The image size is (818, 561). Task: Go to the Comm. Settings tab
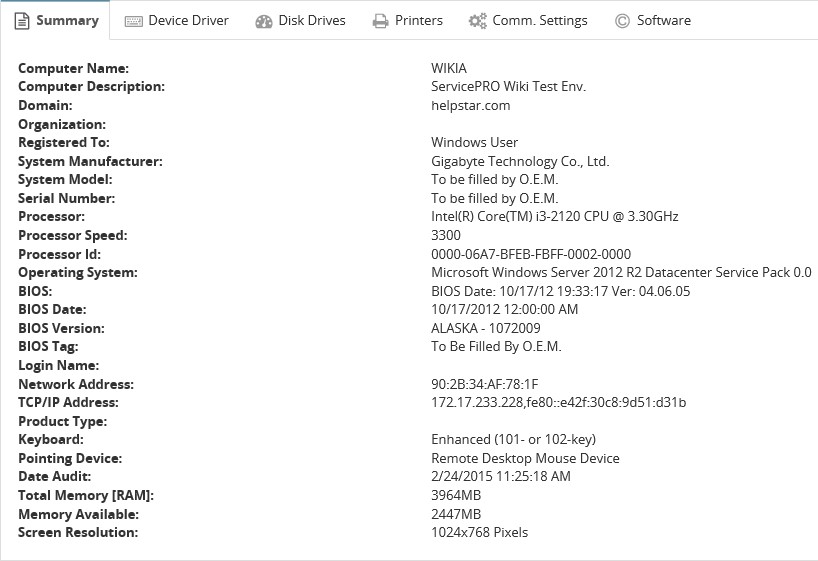(x=540, y=20)
